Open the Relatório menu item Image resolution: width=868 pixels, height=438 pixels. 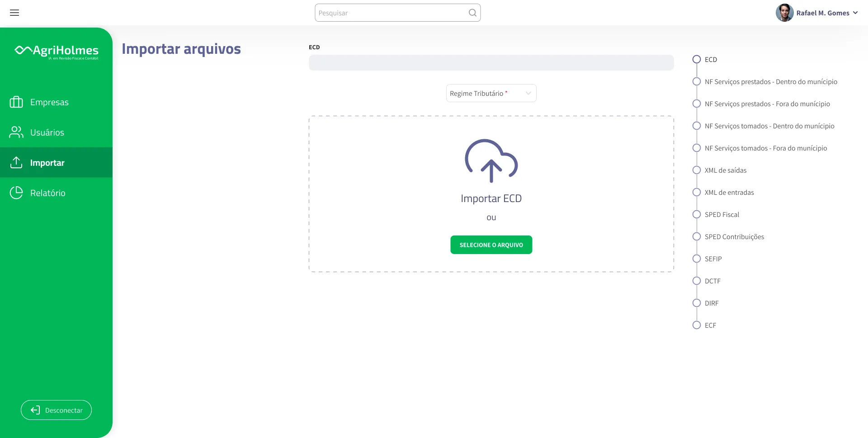pos(56,193)
